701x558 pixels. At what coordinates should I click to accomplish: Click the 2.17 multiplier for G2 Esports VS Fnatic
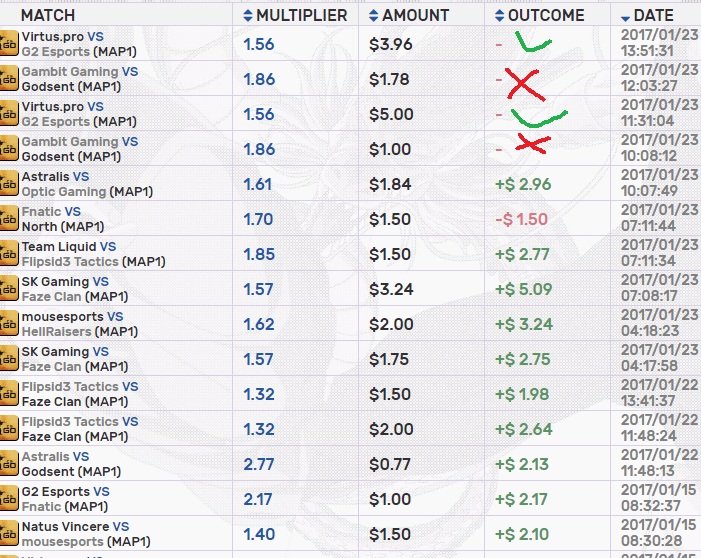click(258, 499)
